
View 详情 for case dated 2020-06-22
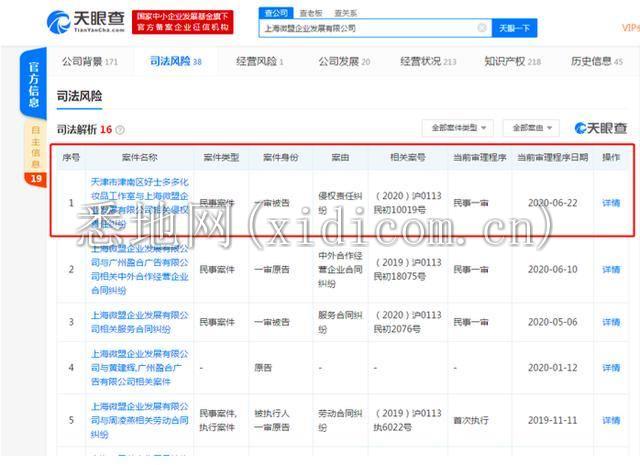(611, 203)
